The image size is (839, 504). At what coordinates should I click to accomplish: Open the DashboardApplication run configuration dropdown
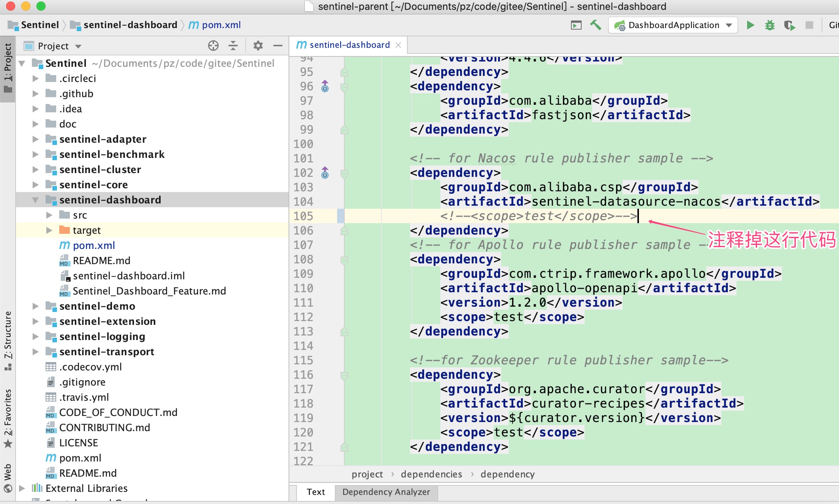[x=673, y=25]
